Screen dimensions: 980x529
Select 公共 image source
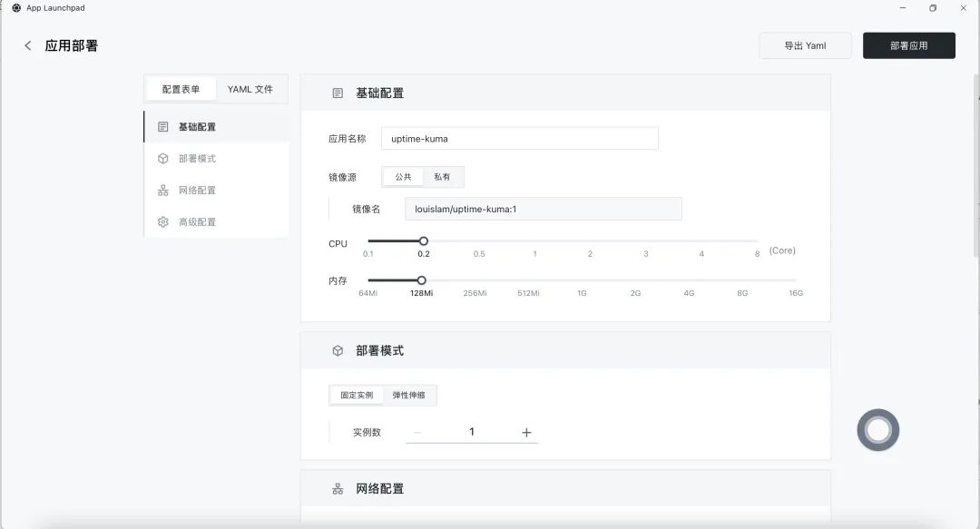tap(403, 177)
